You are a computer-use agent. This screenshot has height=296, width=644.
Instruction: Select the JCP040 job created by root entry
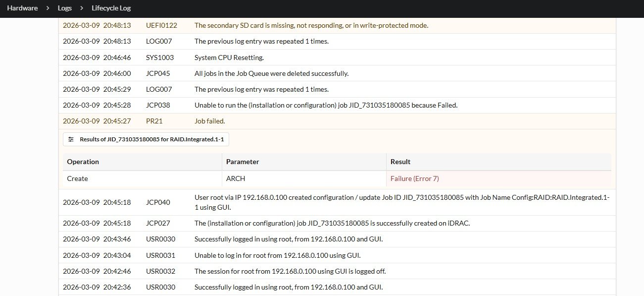(337, 202)
